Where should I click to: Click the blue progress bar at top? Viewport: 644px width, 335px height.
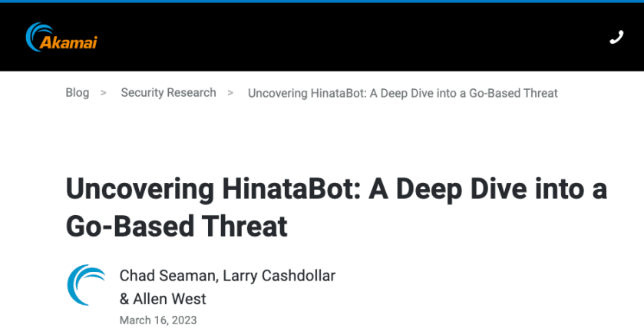(x=322, y=2)
